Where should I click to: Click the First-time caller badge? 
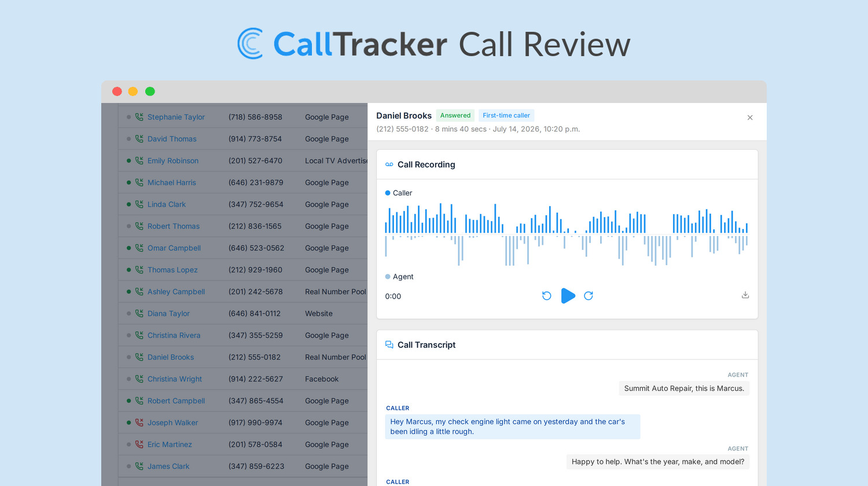(x=506, y=116)
